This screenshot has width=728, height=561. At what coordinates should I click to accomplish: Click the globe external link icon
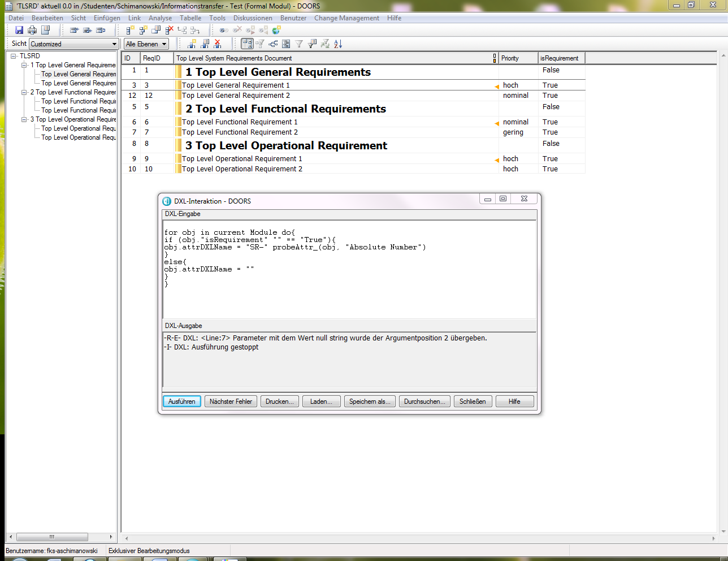tap(276, 30)
